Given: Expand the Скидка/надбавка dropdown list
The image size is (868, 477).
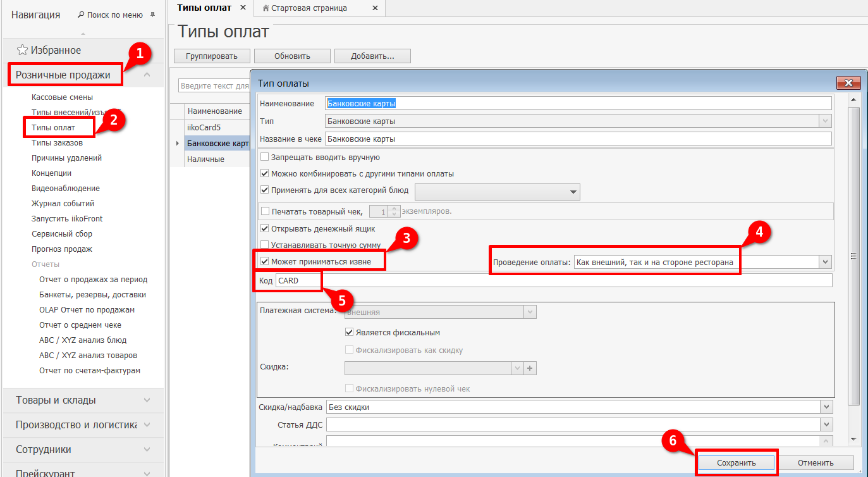Looking at the screenshot, I should tap(826, 407).
